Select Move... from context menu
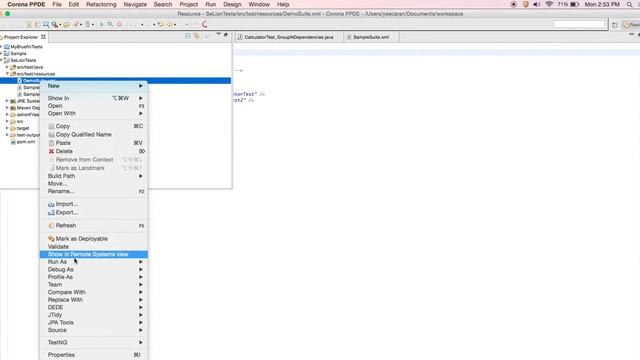This screenshot has height=360, width=640. 94,184
